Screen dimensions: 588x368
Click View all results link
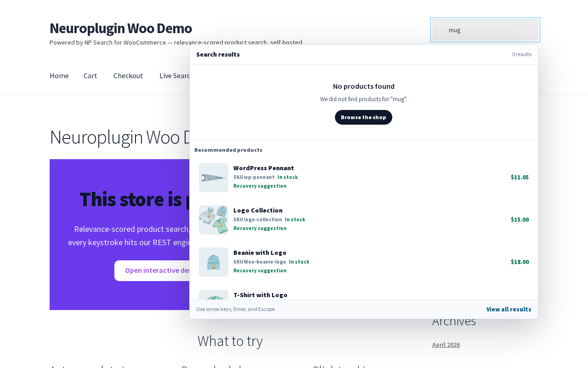click(x=509, y=309)
